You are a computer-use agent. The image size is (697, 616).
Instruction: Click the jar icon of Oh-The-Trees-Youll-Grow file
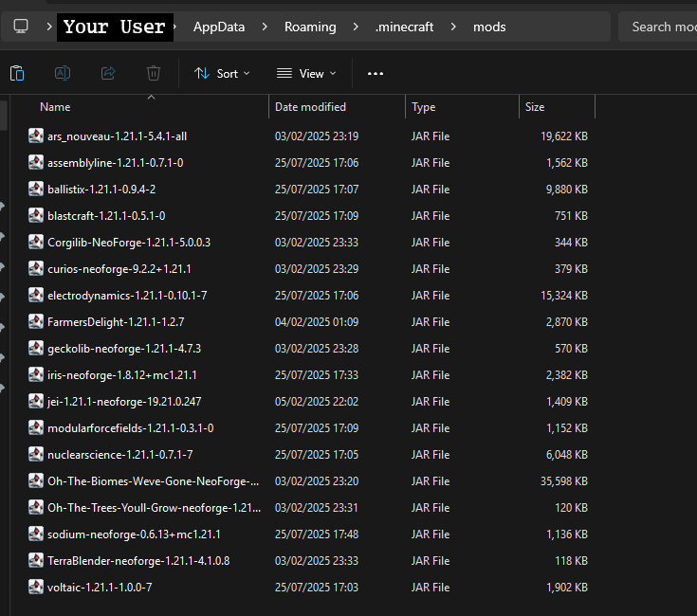pos(36,507)
